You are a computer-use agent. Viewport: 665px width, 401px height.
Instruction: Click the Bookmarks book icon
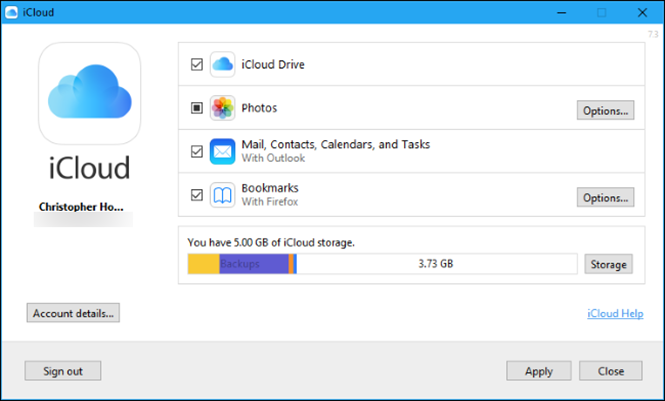pos(222,194)
